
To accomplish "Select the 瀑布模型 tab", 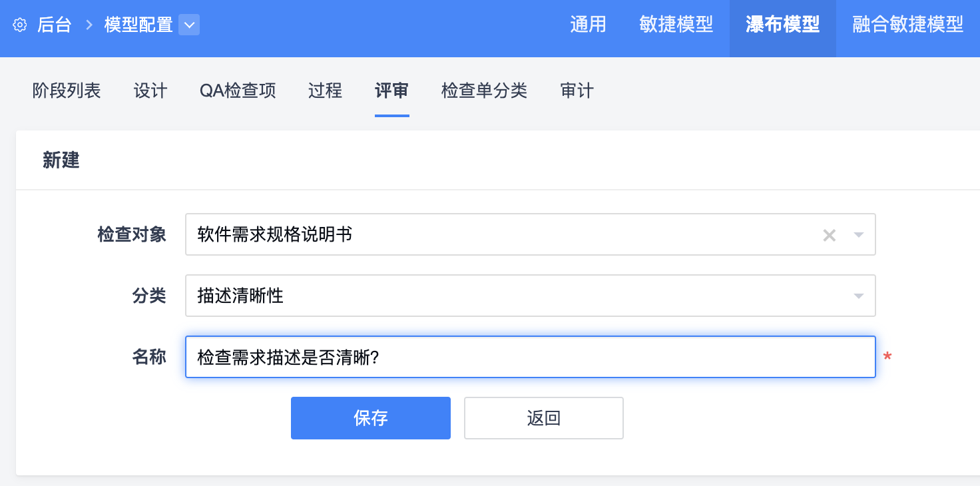I will (782, 25).
